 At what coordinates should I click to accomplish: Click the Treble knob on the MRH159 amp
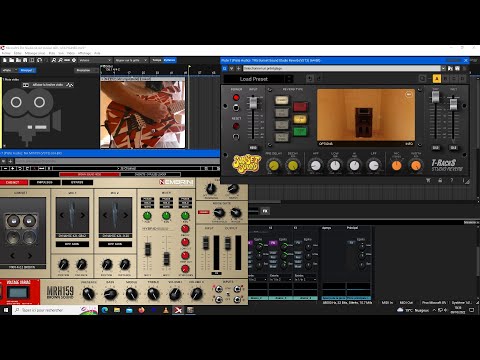(x=153, y=294)
